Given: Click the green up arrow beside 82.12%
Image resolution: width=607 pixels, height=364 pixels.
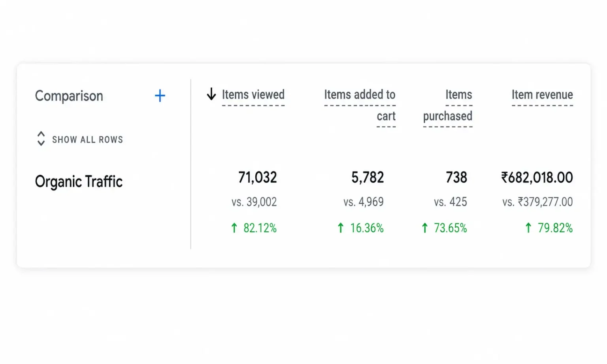Looking at the screenshot, I should tap(234, 228).
